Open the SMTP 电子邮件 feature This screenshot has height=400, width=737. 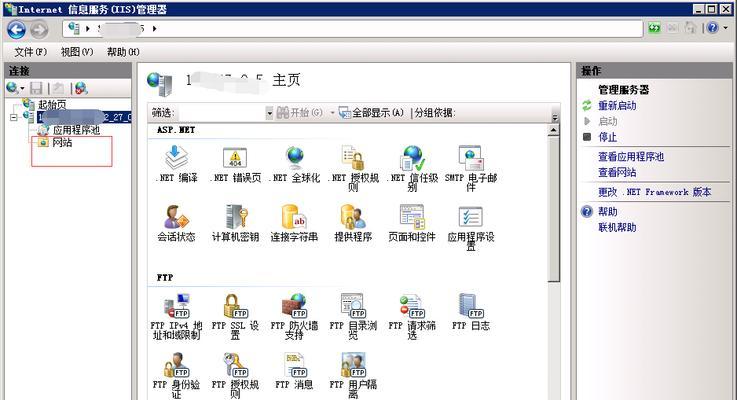[471, 167]
